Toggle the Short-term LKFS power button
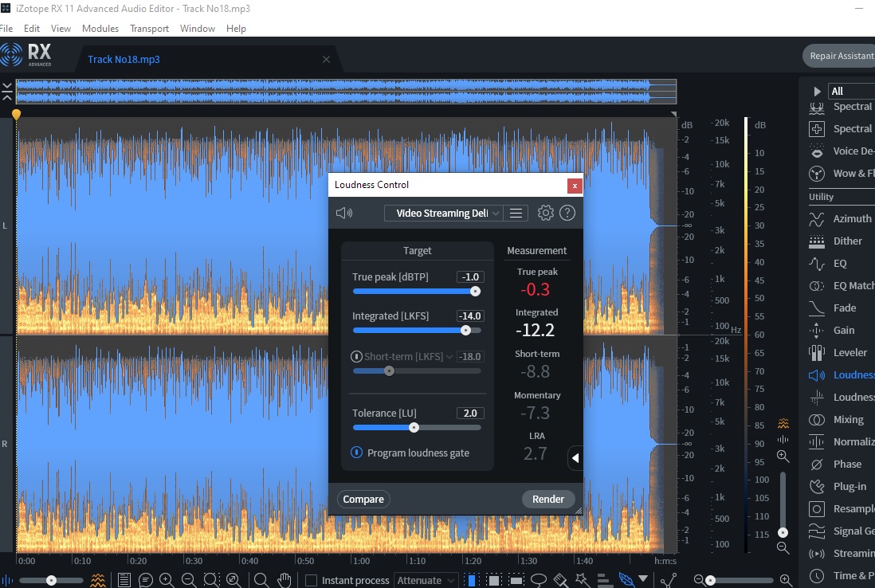The image size is (875, 588). 356,356
